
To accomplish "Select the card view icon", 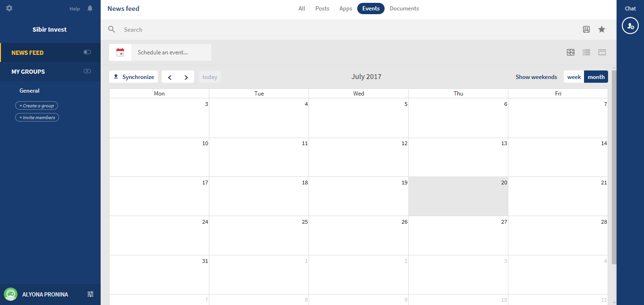I will [x=602, y=52].
